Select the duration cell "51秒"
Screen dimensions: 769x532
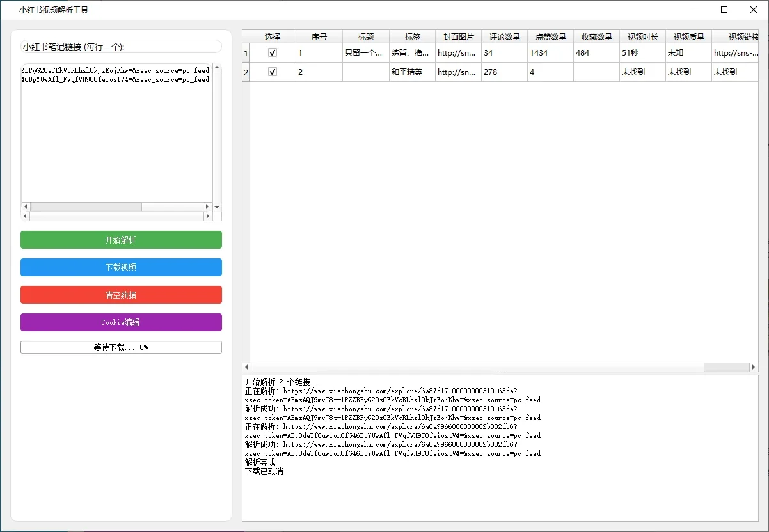click(643, 53)
